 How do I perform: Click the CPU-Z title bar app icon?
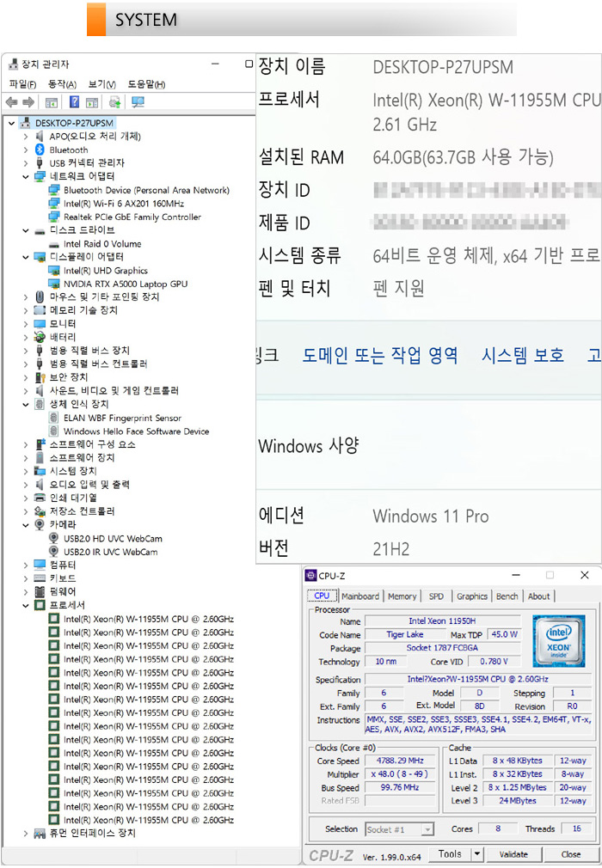click(310, 575)
